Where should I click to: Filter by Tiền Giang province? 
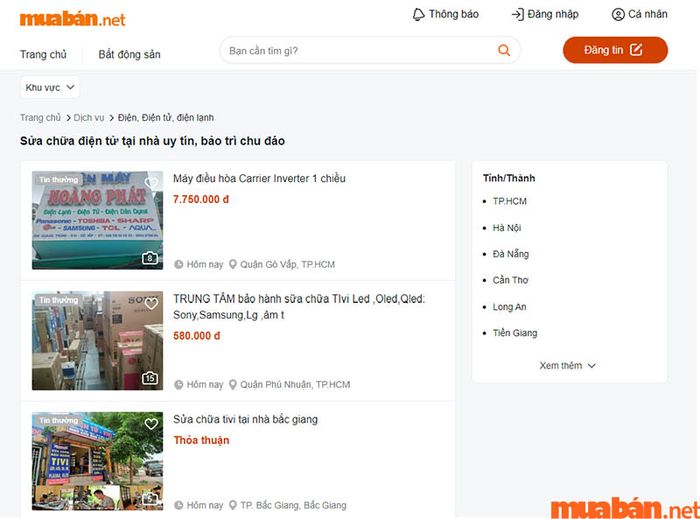pyautogui.click(x=515, y=333)
